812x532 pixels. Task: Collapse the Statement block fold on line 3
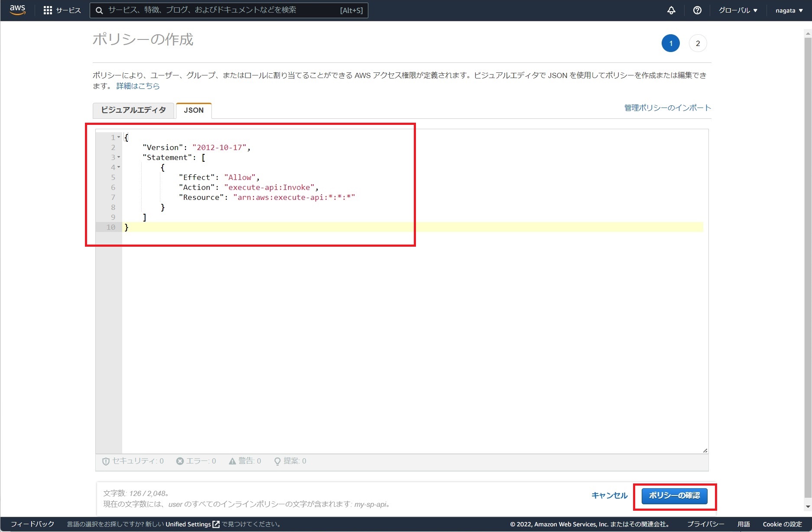coord(118,157)
